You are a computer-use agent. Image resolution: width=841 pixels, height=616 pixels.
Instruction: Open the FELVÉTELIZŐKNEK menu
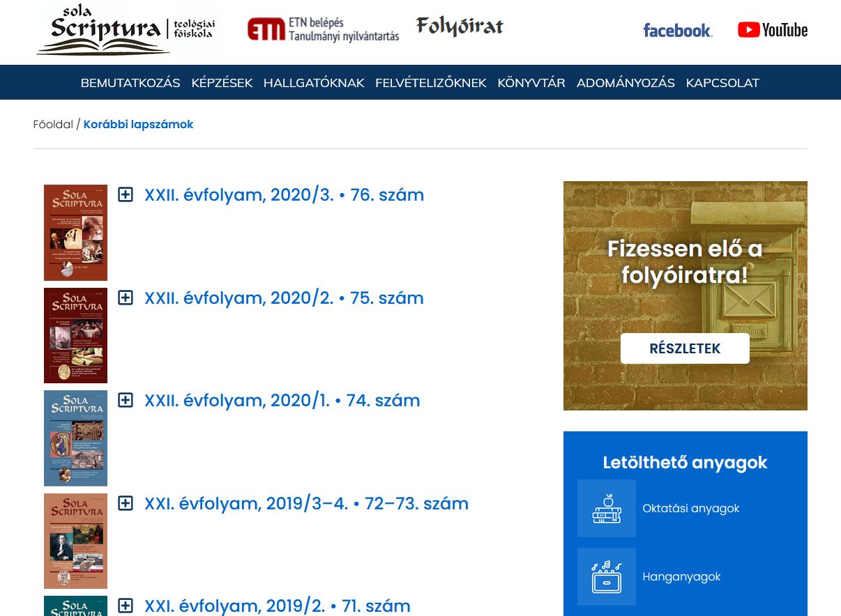pyautogui.click(x=431, y=83)
